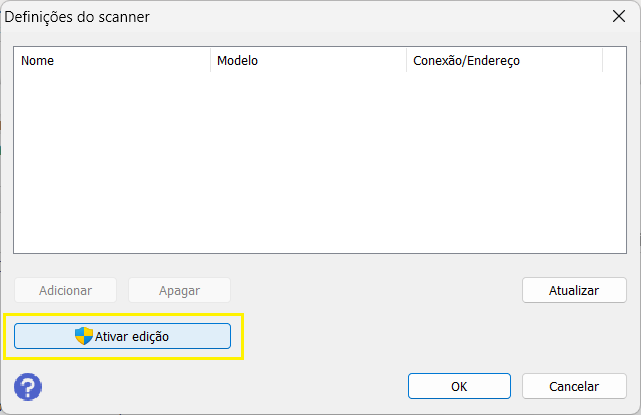Click the divider between Modelo and Conexão/Endereço headers
This screenshot has width=641, height=415.
[406, 60]
